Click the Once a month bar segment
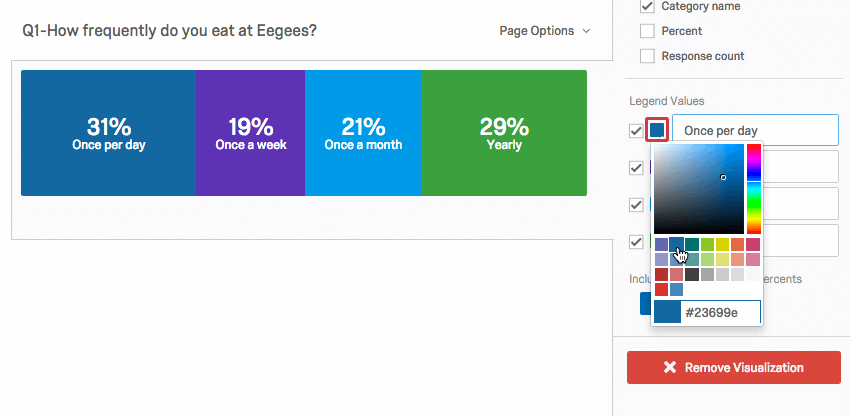This screenshot has width=850, height=416. (363, 133)
